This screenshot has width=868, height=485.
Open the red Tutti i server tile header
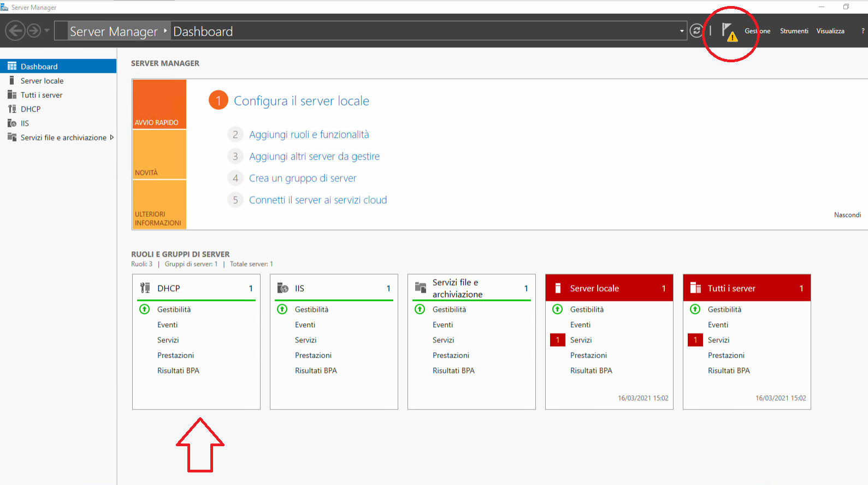(x=747, y=288)
